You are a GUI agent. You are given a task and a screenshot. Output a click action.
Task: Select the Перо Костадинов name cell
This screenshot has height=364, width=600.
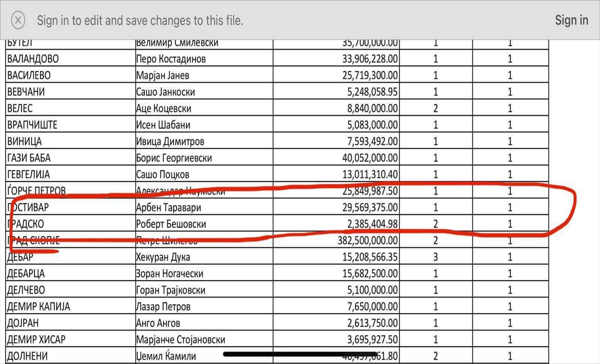(x=204, y=58)
